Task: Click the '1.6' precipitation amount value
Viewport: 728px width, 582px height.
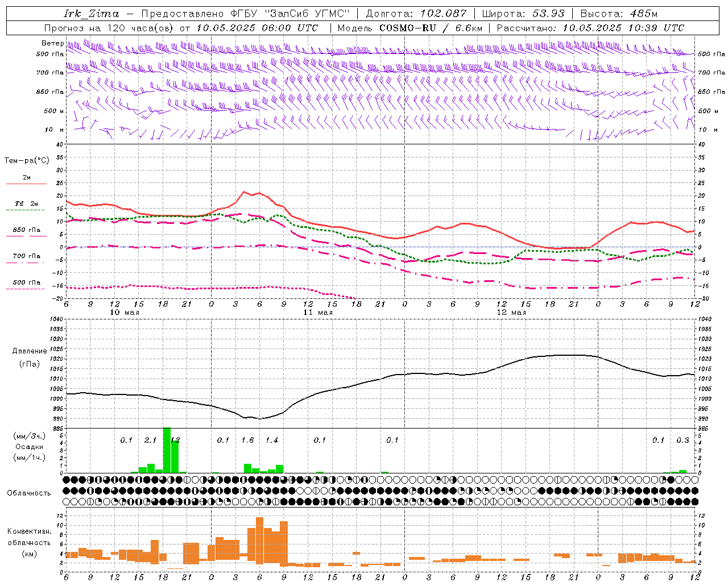Action: (247, 440)
